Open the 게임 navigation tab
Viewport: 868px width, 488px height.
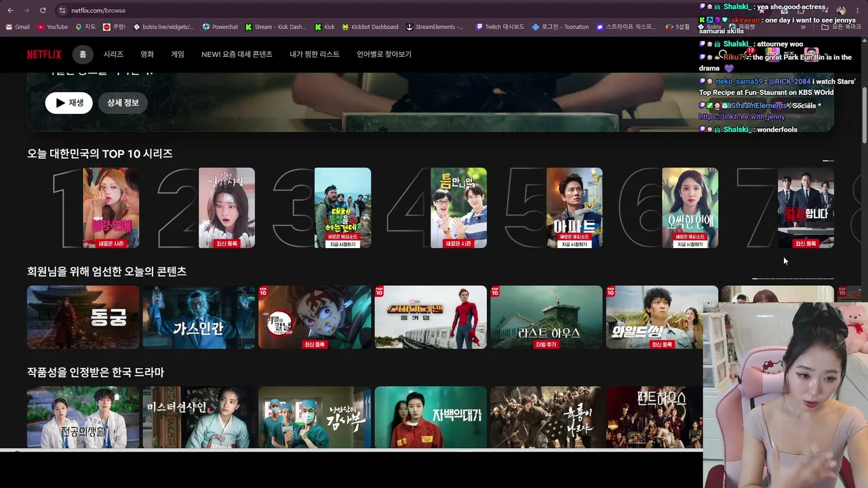click(x=178, y=54)
